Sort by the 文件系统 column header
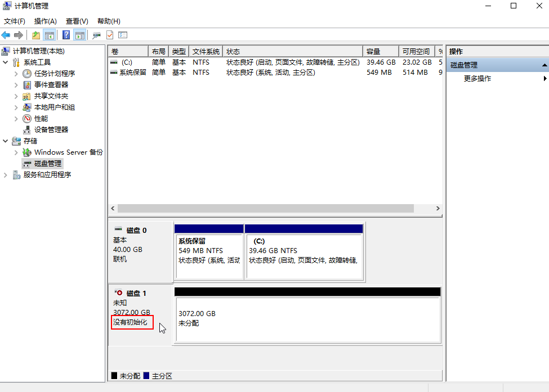This screenshot has width=549, height=392. pos(206,51)
